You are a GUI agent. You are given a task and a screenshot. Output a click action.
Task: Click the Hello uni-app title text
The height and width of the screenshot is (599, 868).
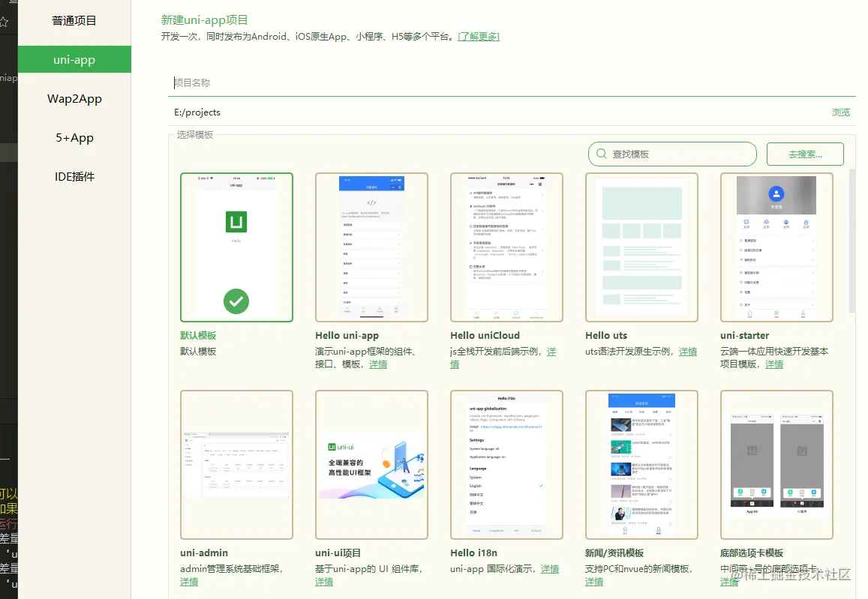[x=347, y=336]
